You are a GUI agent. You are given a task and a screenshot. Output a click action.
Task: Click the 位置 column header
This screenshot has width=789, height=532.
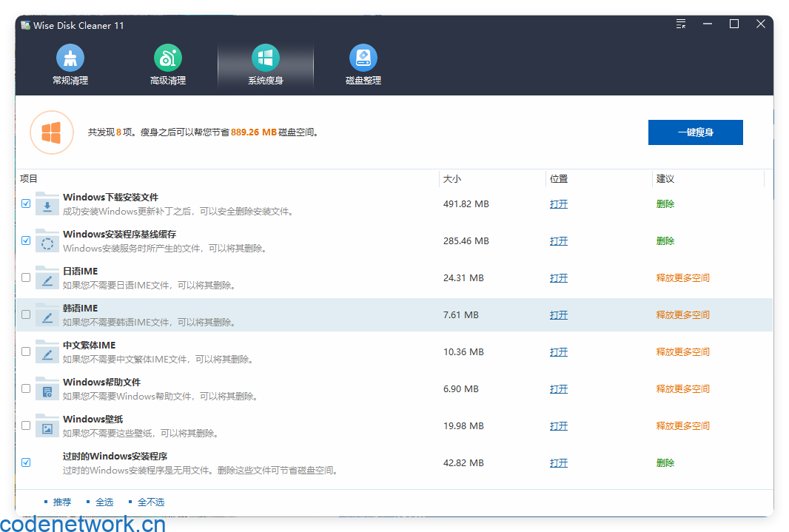(x=559, y=178)
